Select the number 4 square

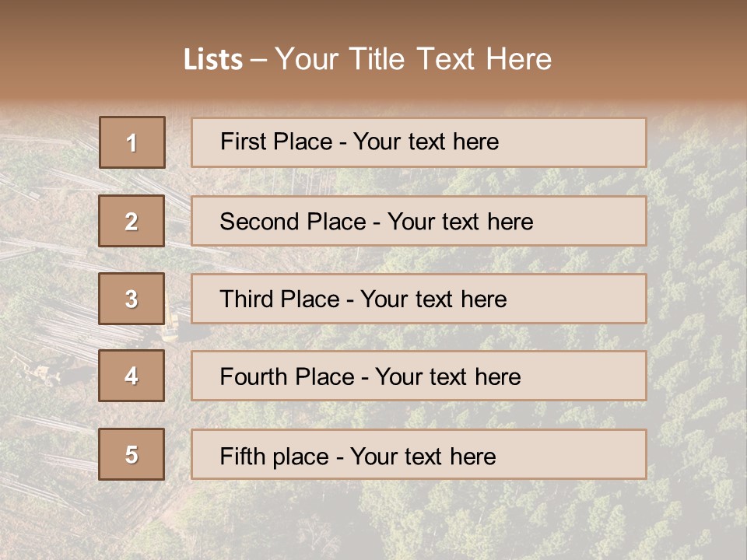coord(132,376)
